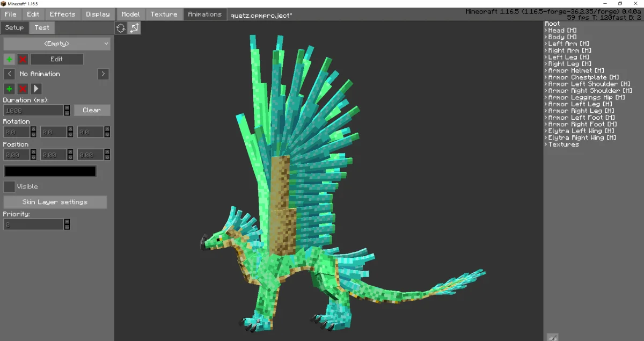Open the Display menu
Screen dimensions: 644x341
[x=98, y=14]
